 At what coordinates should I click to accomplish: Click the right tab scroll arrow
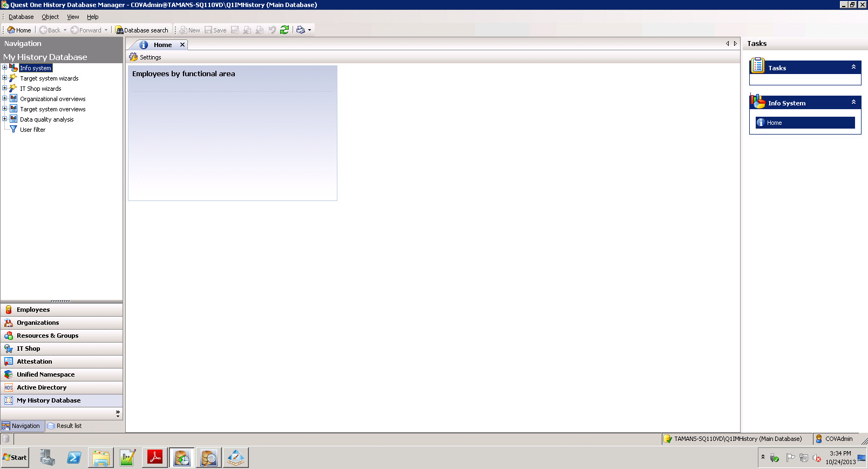pos(735,44)
